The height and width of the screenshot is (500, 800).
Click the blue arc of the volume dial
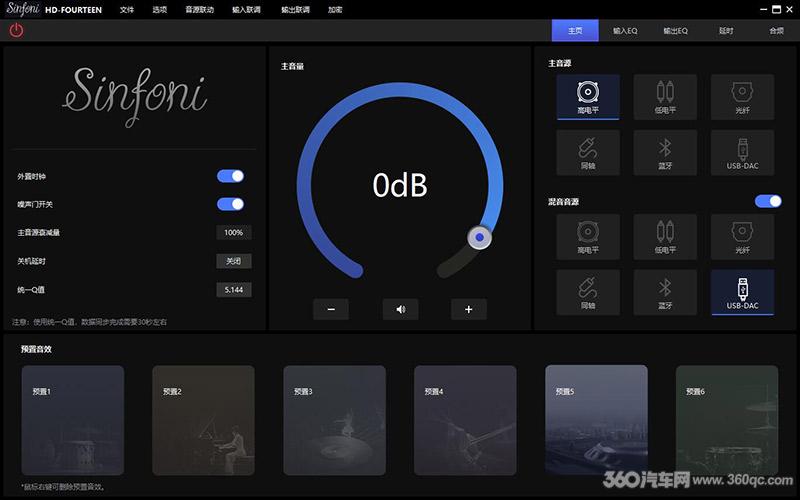[401, 90]
